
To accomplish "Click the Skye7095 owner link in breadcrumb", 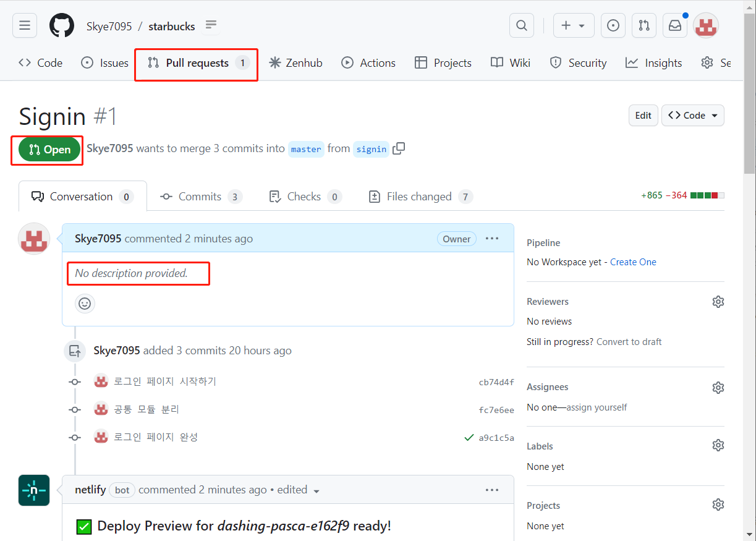I will (x=109, y=27).
